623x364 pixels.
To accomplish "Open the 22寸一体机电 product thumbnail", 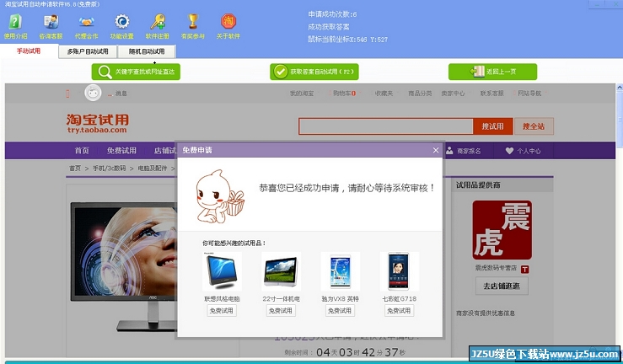I will click(x=281, y=271).
